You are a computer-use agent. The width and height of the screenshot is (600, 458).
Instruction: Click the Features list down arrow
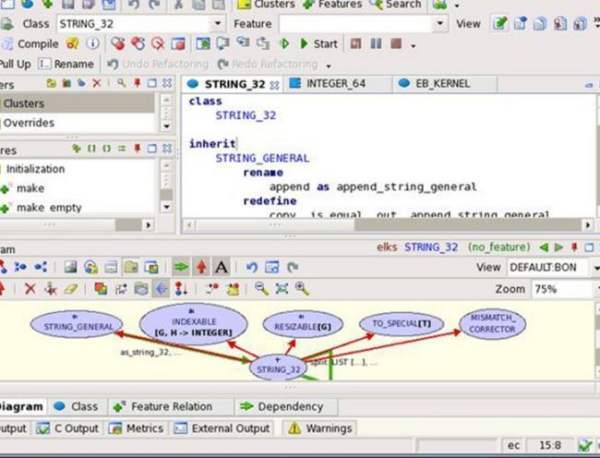[x=166, y=207]
